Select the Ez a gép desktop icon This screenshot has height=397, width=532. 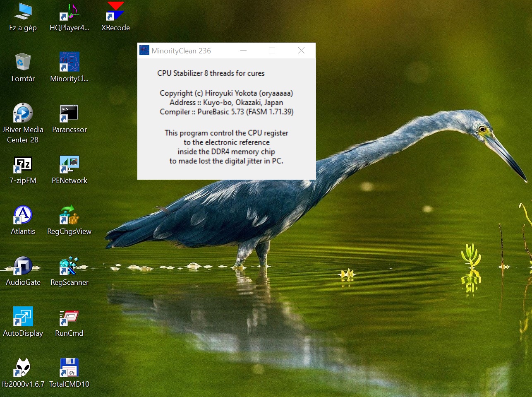tap(23, 12)
